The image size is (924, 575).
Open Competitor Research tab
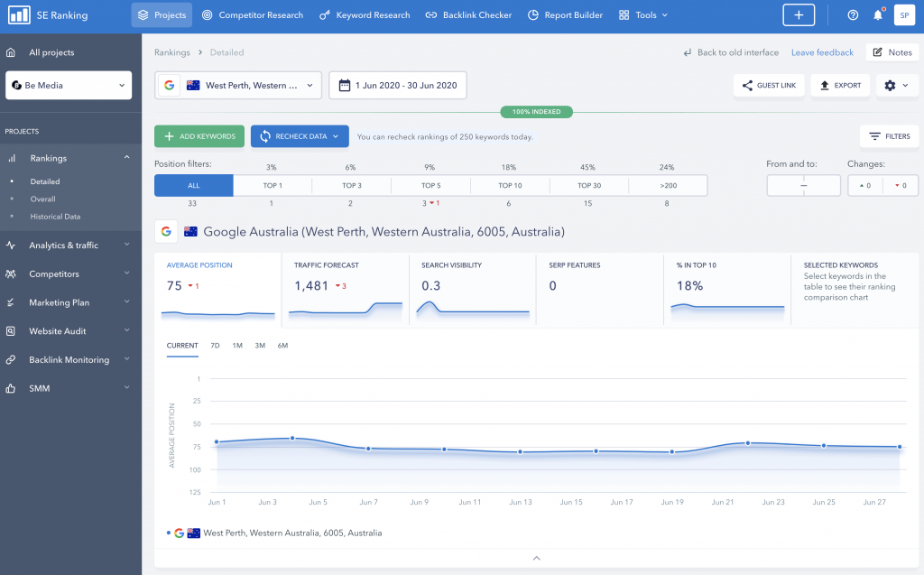tap(252, 15)
